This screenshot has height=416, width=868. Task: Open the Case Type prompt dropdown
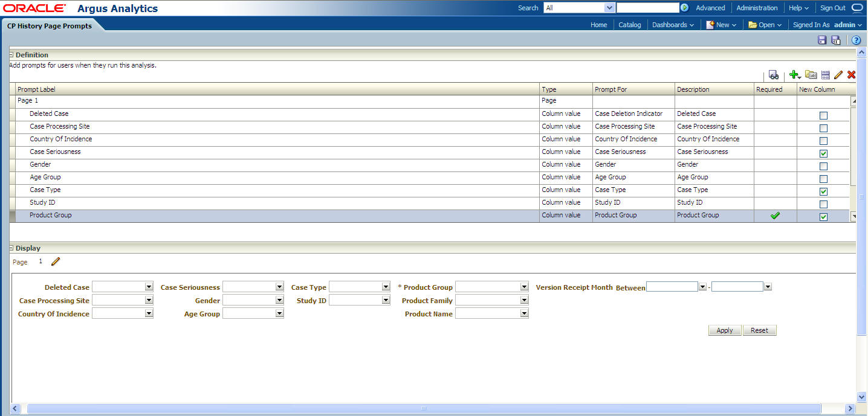[386, 287]
